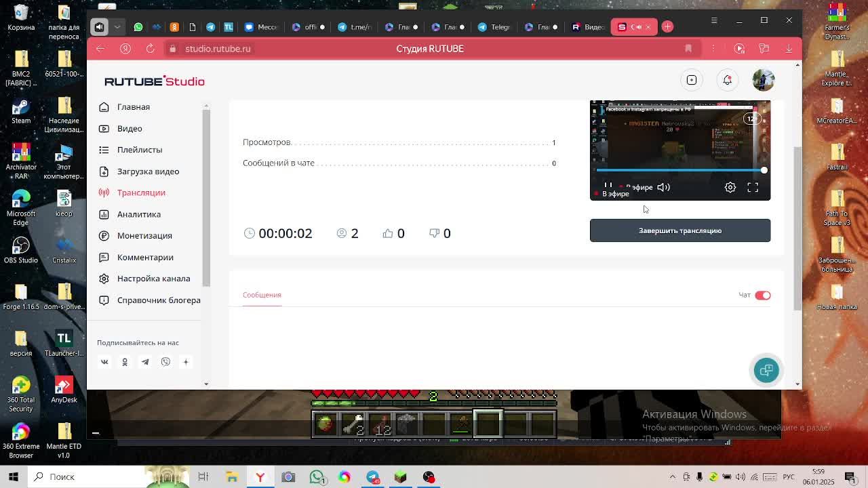Click the add video icon in header
Image resolution: width=868 pixels, height=488 pixels.
click(692, 80)
